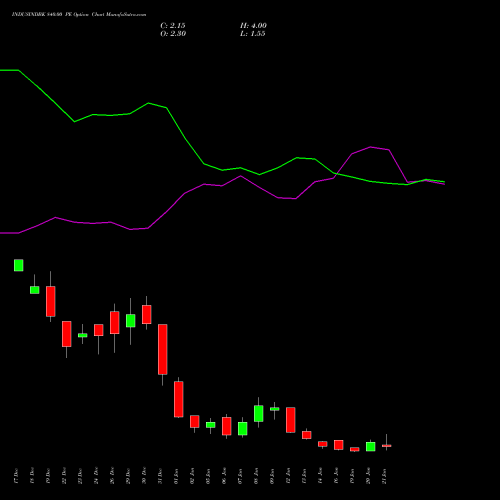Click the last candlestick for 21 Jan
The width and height of the screenshot is (500, 500).
coord(387,445)
